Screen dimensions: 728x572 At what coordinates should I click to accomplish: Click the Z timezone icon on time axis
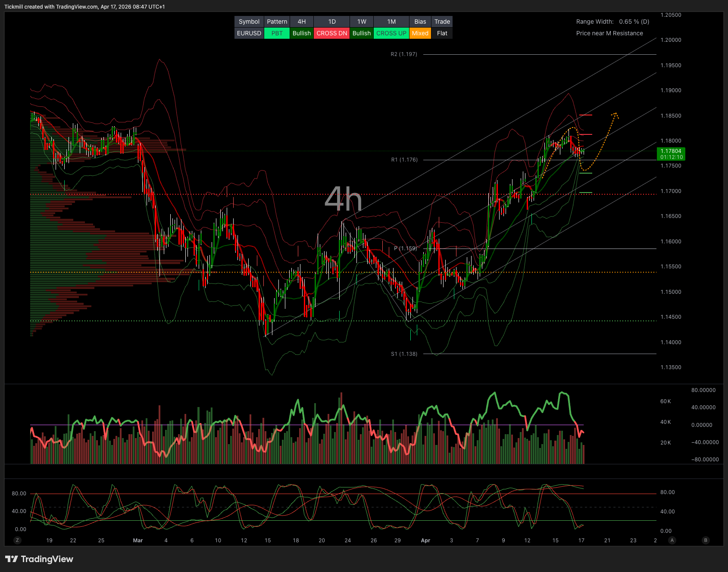[17, 540]
